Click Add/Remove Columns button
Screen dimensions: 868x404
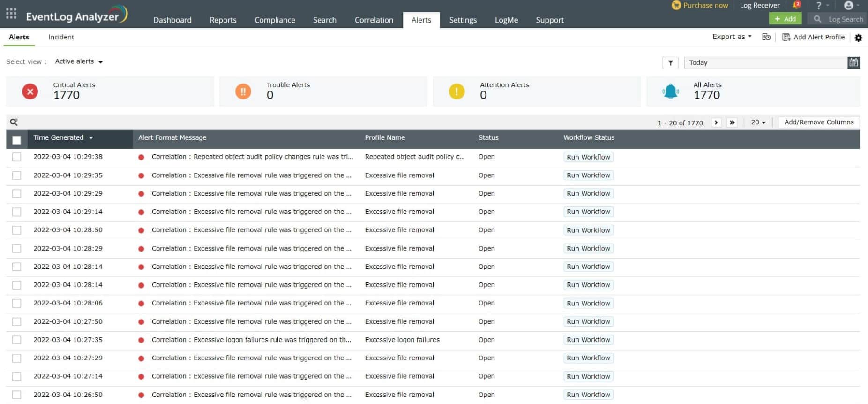tap(819, 122)
